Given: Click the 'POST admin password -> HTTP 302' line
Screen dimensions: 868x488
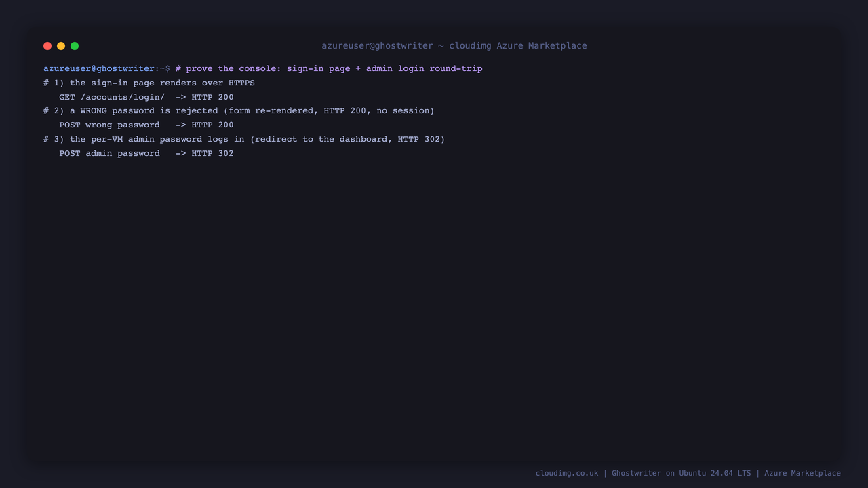Looking at the screenshot, I should [x=146, y=153].
